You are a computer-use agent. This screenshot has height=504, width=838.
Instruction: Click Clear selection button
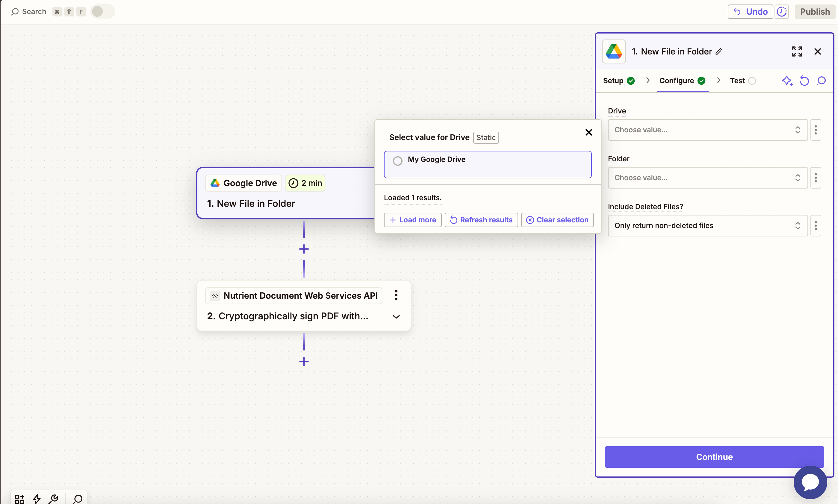coord(557,220)
